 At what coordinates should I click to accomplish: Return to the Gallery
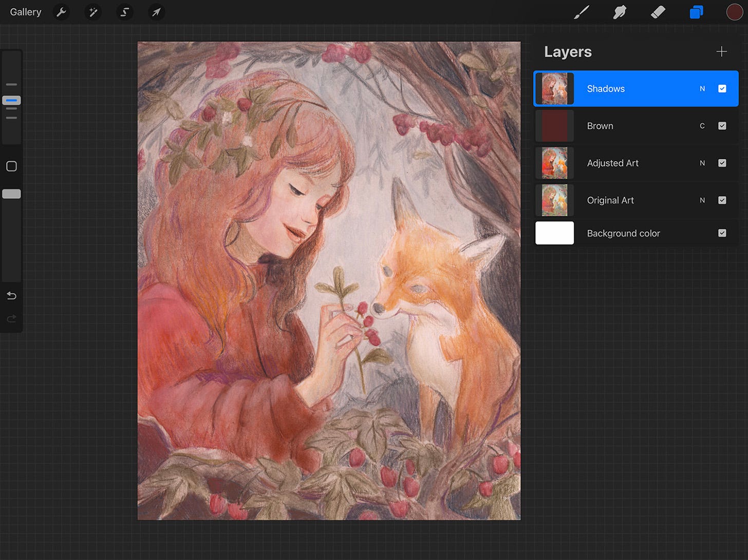tap(25, 12)
